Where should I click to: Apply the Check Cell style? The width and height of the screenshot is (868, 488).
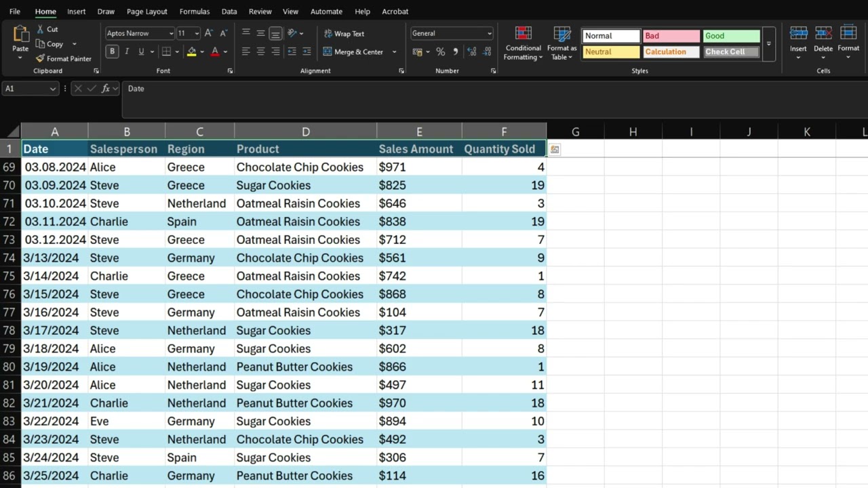coord(731,52)
